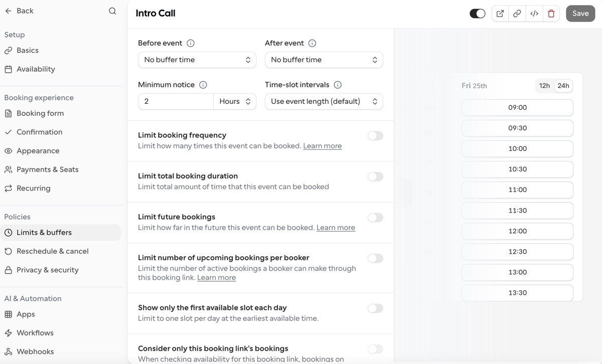Open Learn more under Limit future bookings
602x364 pixels.
click(x=336, y=228)
